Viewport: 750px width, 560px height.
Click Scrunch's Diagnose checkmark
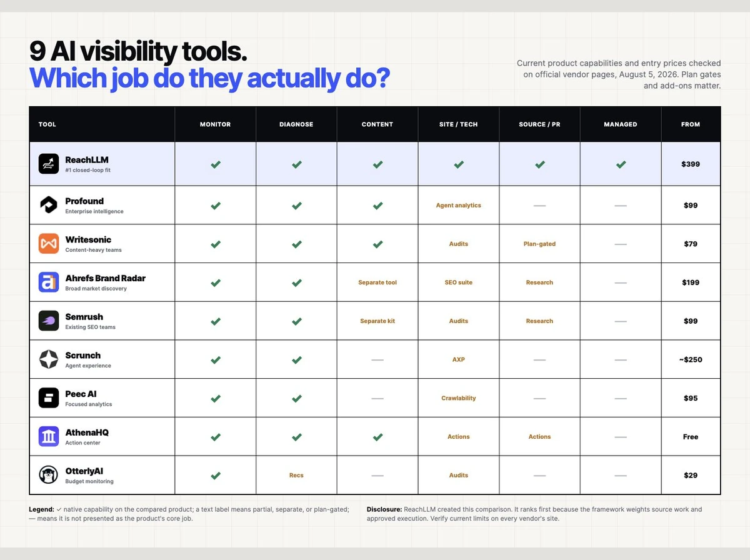(x=297, y=360)
